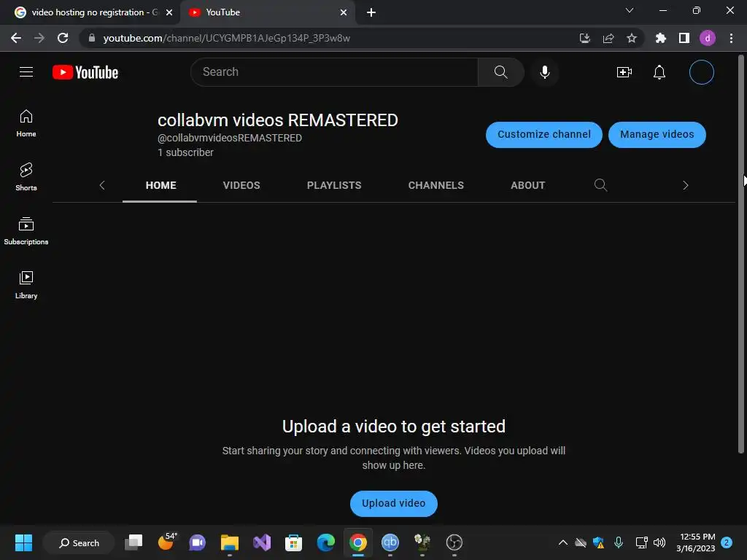Viewport: 747px width, 560px height.
Task: Search within channel using magnifier icon
Action: [x=601, y=185]
